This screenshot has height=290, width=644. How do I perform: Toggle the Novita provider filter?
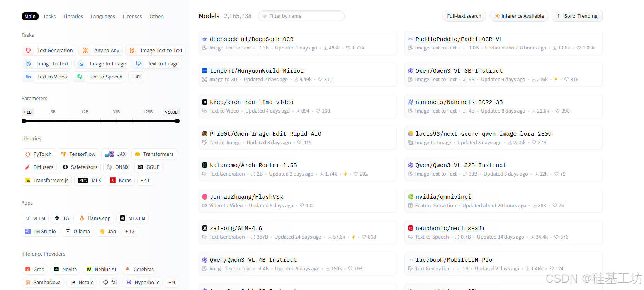coord(65,269)
